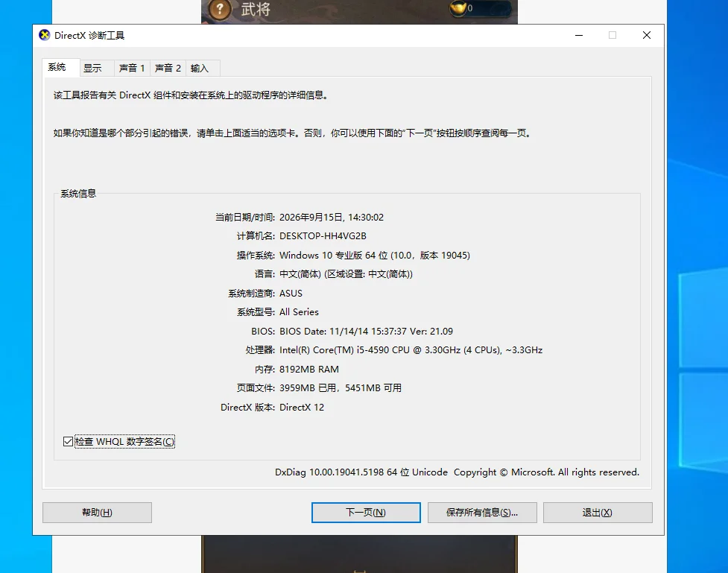Click the DirectX 诊断工具 window title text
This screenshot has height=573, width=728.
(89, 35)
